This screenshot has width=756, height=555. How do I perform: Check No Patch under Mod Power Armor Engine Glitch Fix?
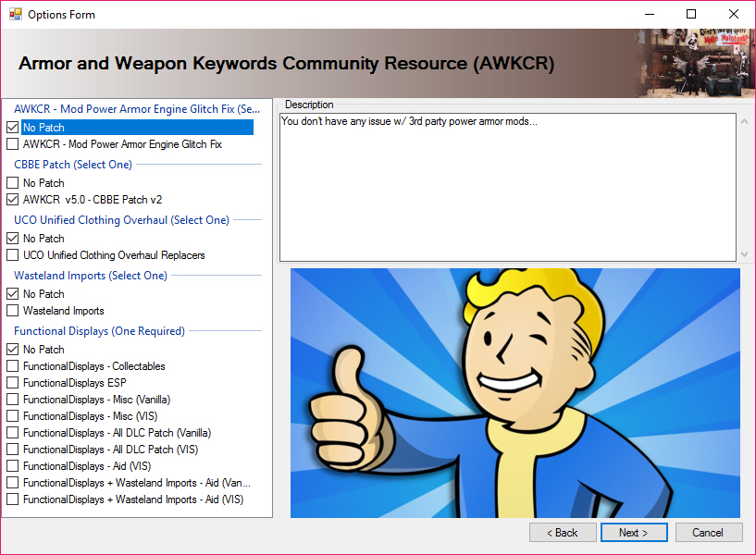click(x=13, y=128)
